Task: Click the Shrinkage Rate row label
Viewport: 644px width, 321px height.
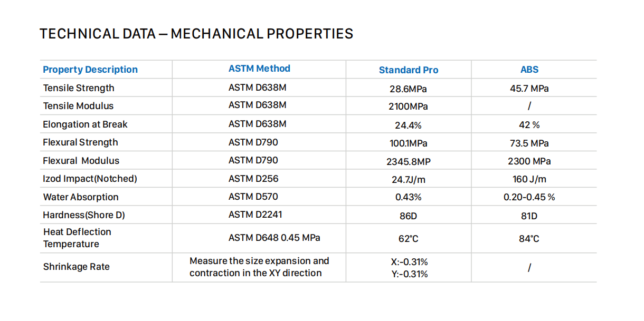Action: tap(77, 267)
